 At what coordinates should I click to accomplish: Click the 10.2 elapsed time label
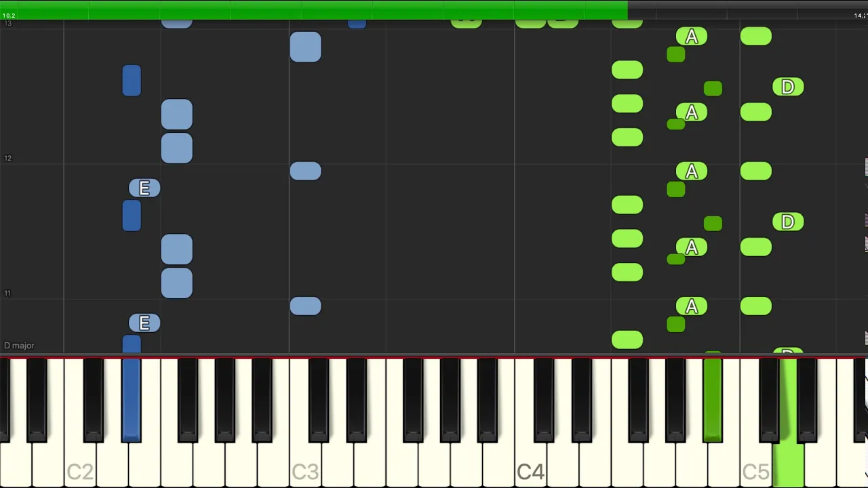point(9,16)
